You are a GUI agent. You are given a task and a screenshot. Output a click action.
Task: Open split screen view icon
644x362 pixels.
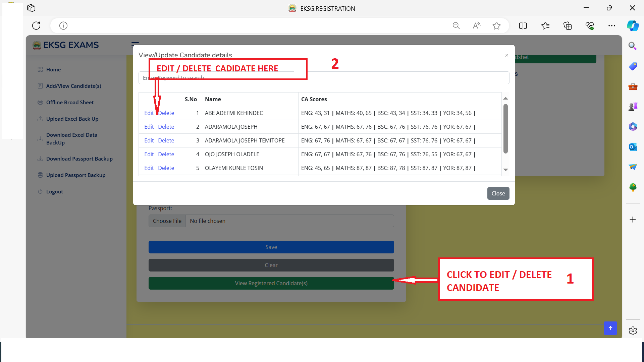(x=523, y=25)
